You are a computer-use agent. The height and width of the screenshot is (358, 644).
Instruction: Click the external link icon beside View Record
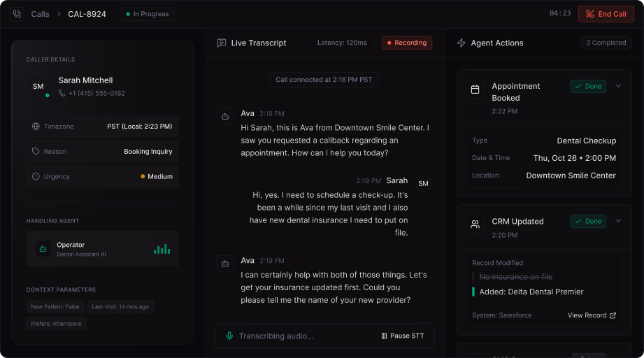(x=613, y=315)
